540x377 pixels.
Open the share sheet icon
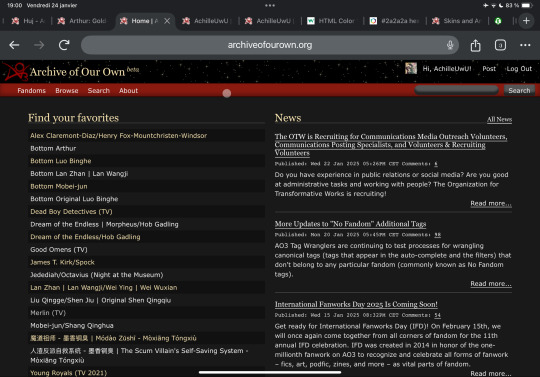tap(475, 45)
